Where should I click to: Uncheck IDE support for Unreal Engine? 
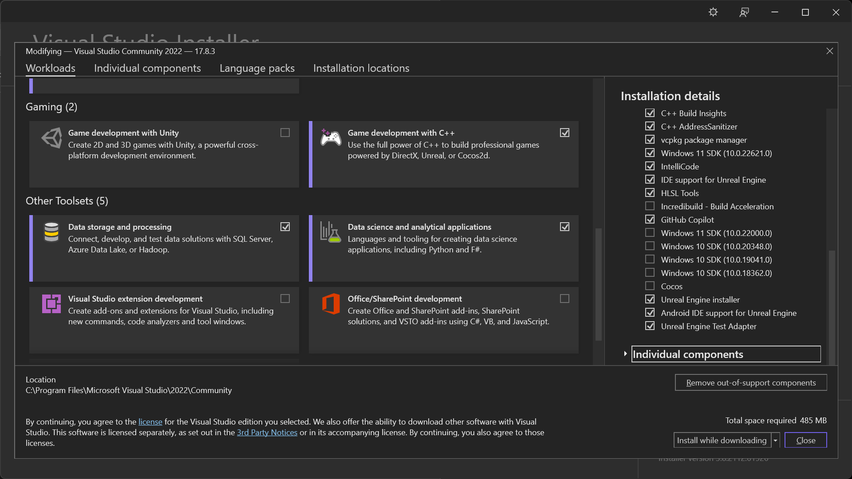tap(650, 179)
